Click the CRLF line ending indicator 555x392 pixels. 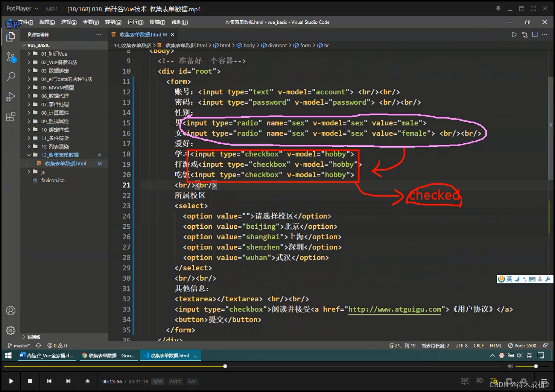479,345
